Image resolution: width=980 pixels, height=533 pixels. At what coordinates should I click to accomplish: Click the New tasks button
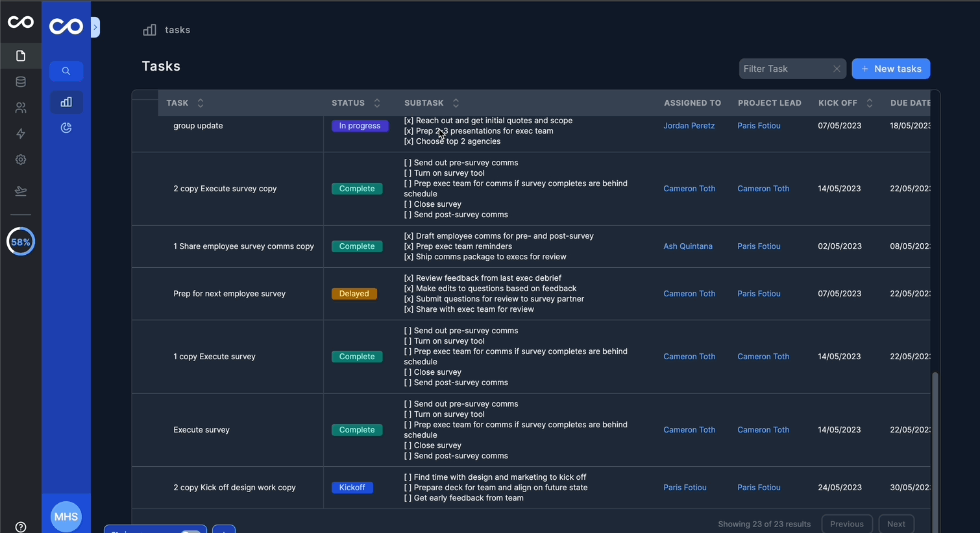pos(890,69)
